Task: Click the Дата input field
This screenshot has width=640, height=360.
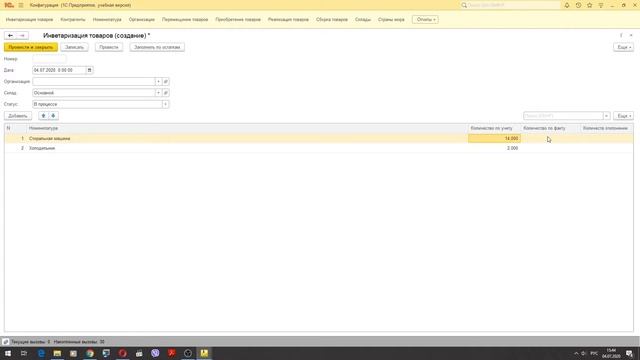Action: pyautogui.click(x=59, y=70)
